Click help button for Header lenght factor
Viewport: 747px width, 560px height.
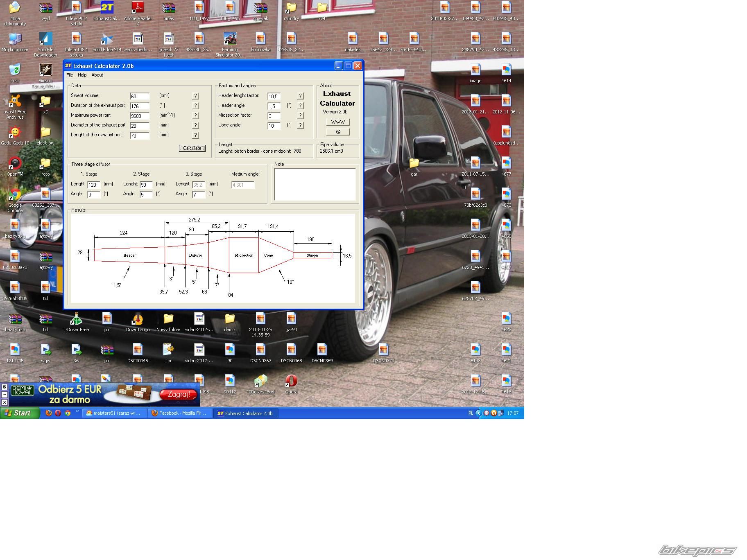point(300,96)
